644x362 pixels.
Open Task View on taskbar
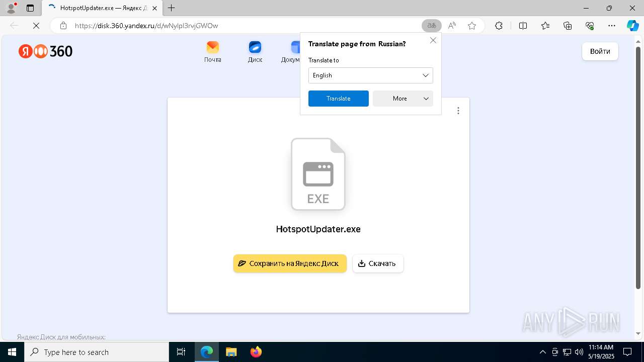[x=182, y=352]
